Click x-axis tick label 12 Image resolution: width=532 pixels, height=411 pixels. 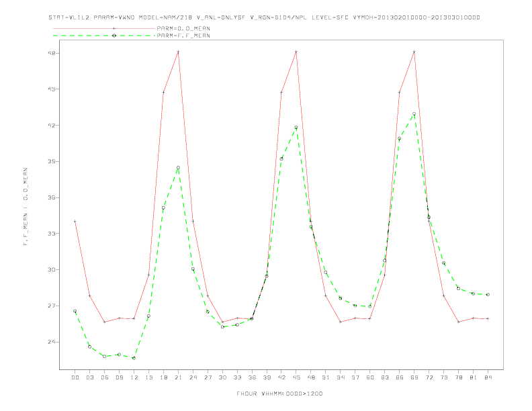(x=134, y=377)
